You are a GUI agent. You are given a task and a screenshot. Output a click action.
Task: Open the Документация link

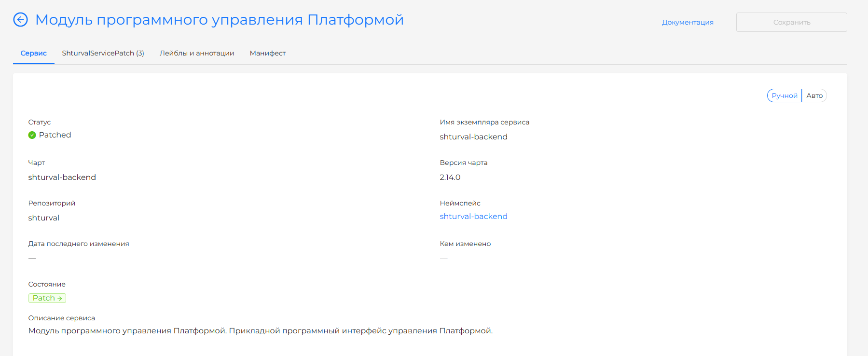click(x=688, y=22)
